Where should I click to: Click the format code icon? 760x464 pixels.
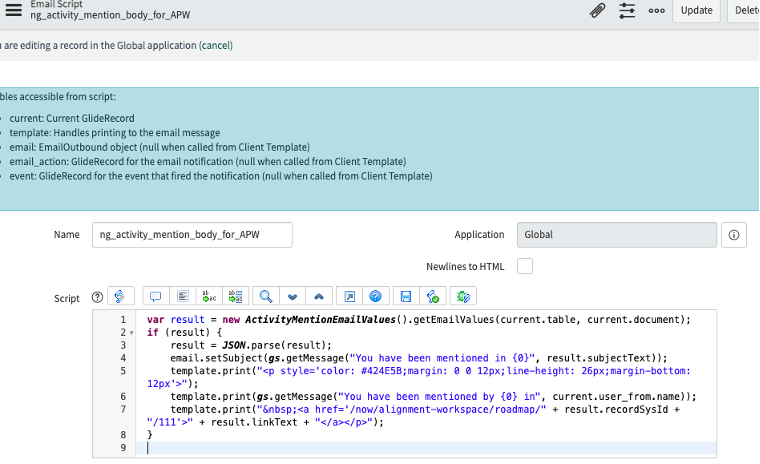click(182, 296)
